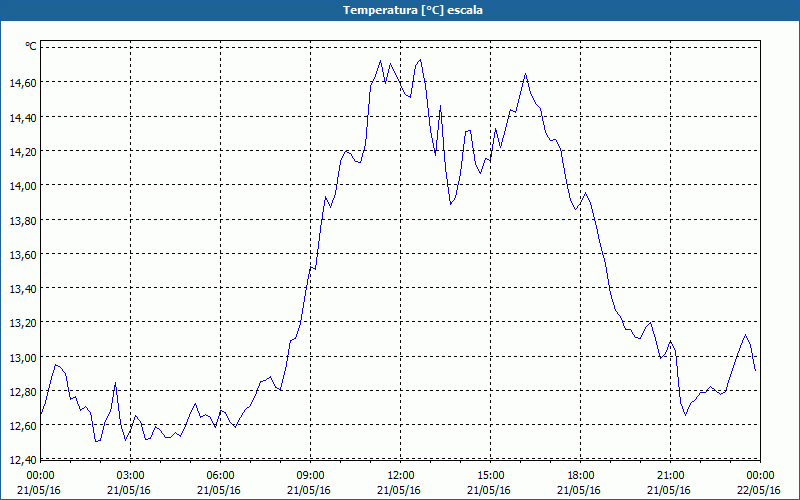800x500 pixels.
Task: Select the 14,60 y-axis label
Action: (x=23, y=83)
